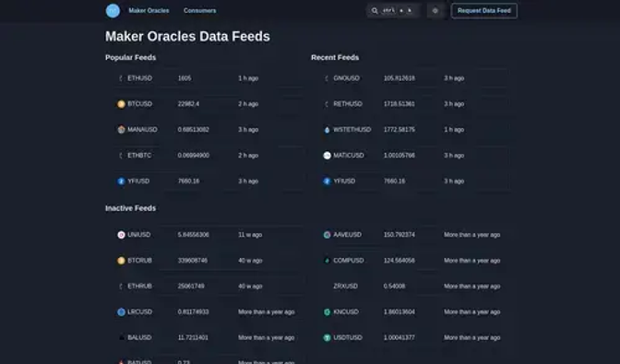Open the Consumers nav item

point(199,11)
